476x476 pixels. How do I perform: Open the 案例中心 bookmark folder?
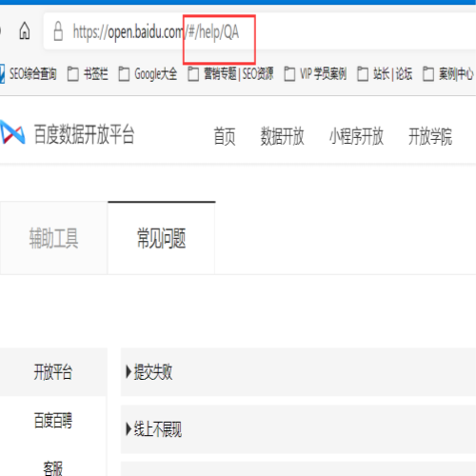click(448, 74)
